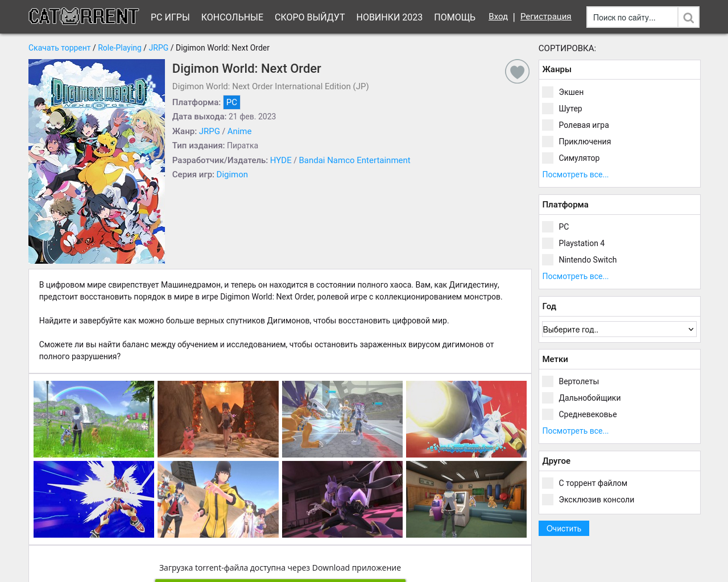Check the Дальнобойщики tag checkbox
Screen dimensions: 728x582
[548, 398]
